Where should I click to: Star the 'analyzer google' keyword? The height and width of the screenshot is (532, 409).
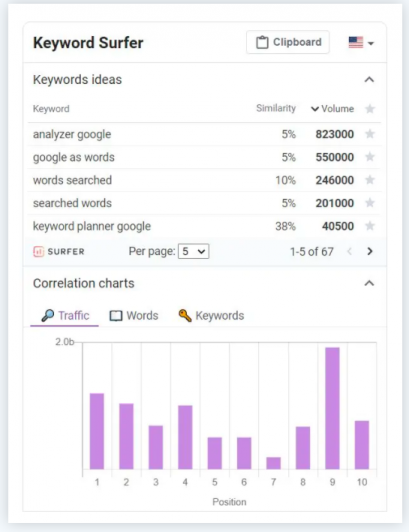(x=370, y=134)
